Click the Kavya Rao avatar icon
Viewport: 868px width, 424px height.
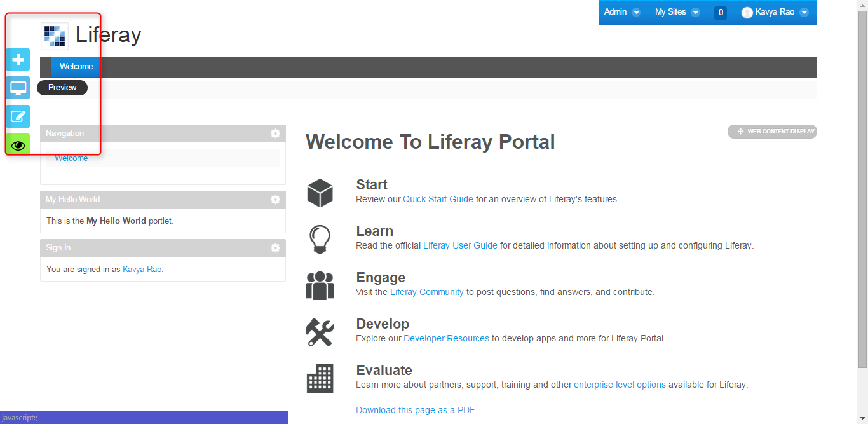[x=747, y=12]
